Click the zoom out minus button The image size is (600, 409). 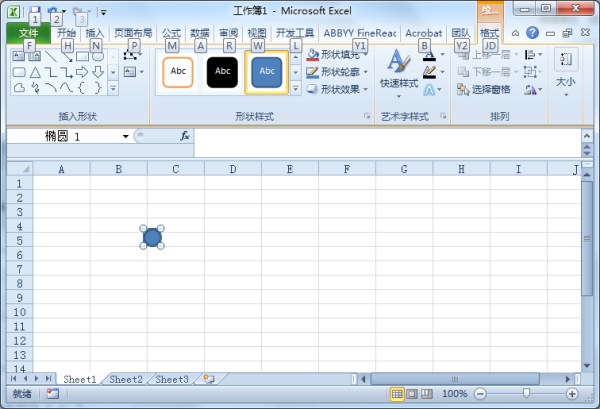(480, 394)
